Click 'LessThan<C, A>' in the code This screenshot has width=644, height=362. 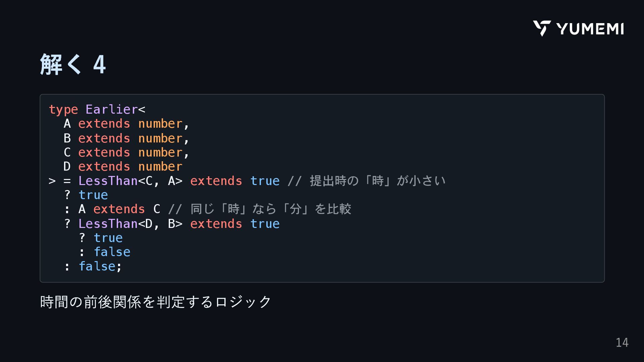pyautogui.click(x=130, y=181)
